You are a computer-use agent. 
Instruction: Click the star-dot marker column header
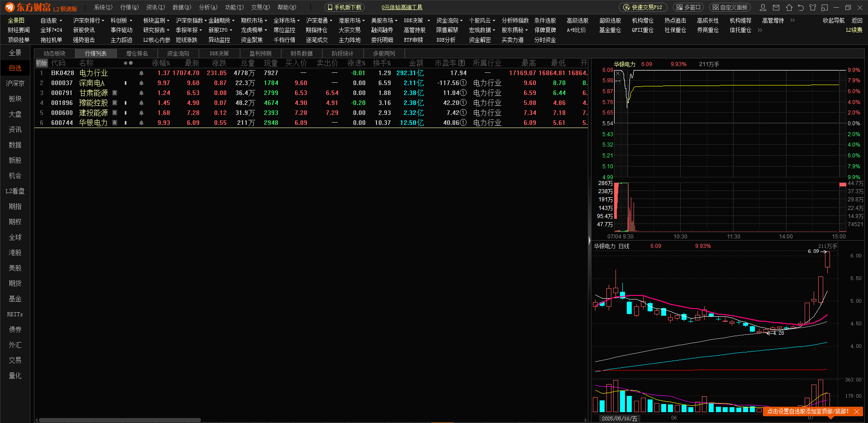tap(128, 63)
